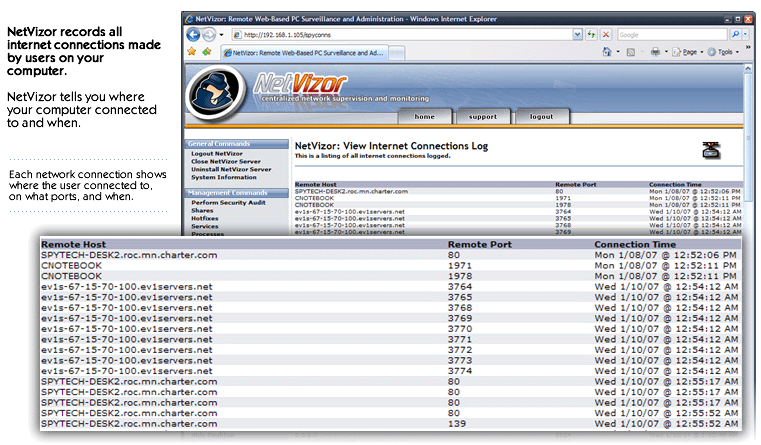Click inside the Google search box
The image size is (761, 445).
pos(670,34)
